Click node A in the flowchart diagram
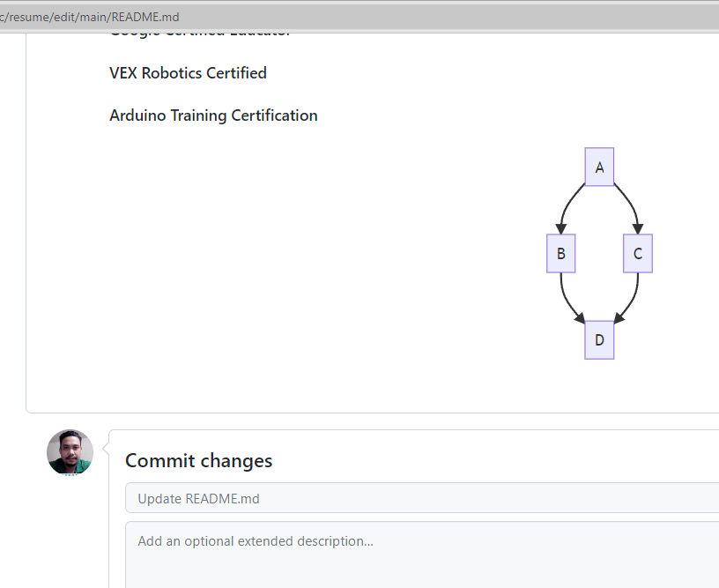719x588 pixels. pyautogui.click(x=599, y=167)
